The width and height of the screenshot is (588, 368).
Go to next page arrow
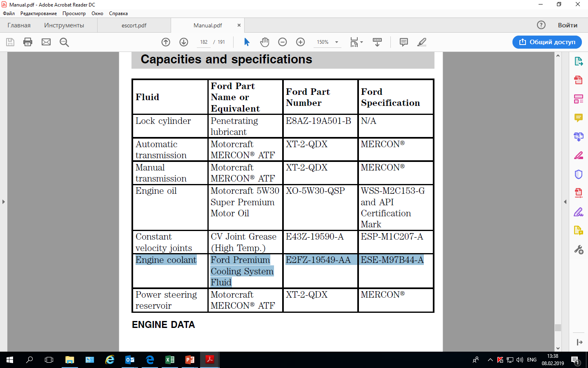184,42
